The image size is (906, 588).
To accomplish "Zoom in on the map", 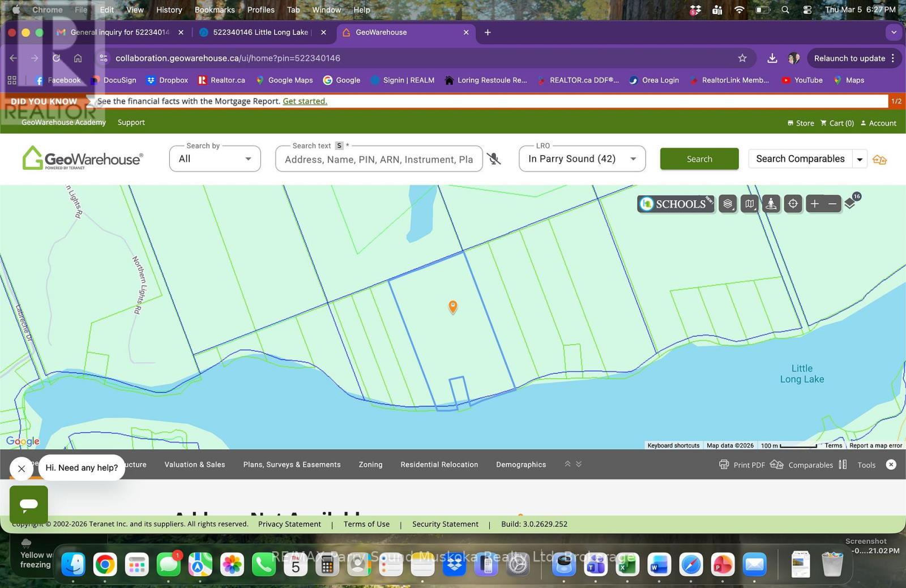I will click(814, 204).
